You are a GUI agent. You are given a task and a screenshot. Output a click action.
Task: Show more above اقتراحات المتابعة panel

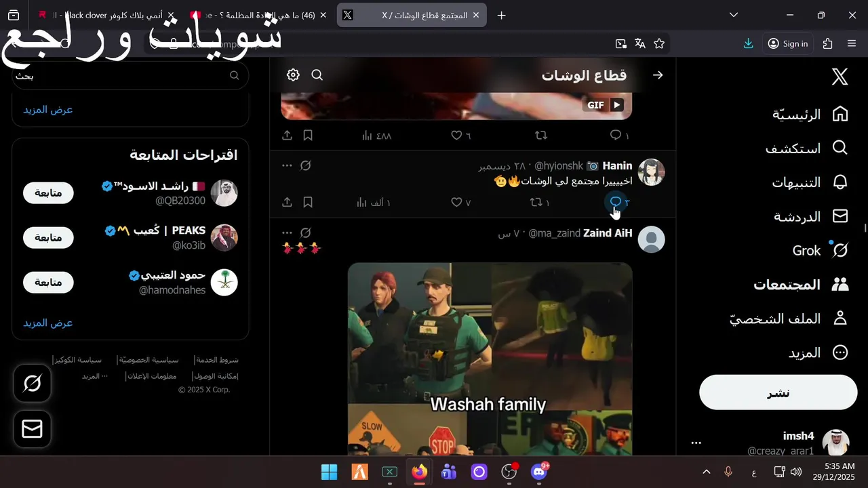(48, 109)
